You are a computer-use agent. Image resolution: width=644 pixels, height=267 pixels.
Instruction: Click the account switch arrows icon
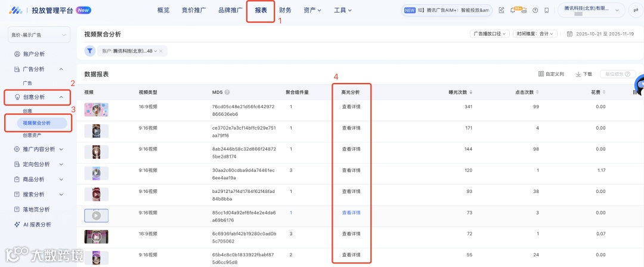(635, 10)
